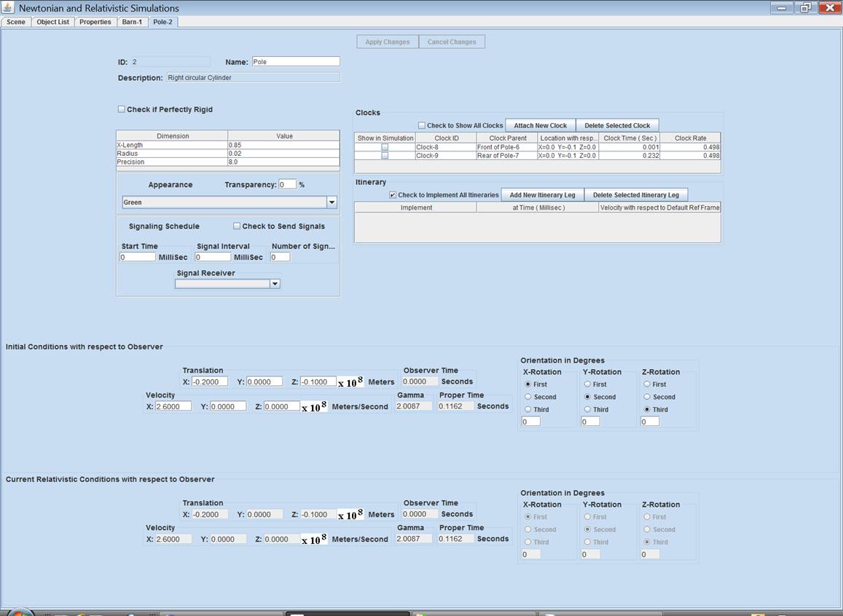Click the Name field containing Pole
The width and height of the screenshot is (843, 616).
(295, 62)
